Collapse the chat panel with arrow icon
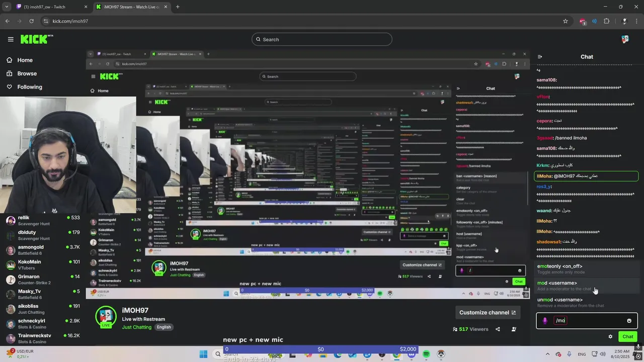Viewport: 644px width, 362px height. coord(539,57)
